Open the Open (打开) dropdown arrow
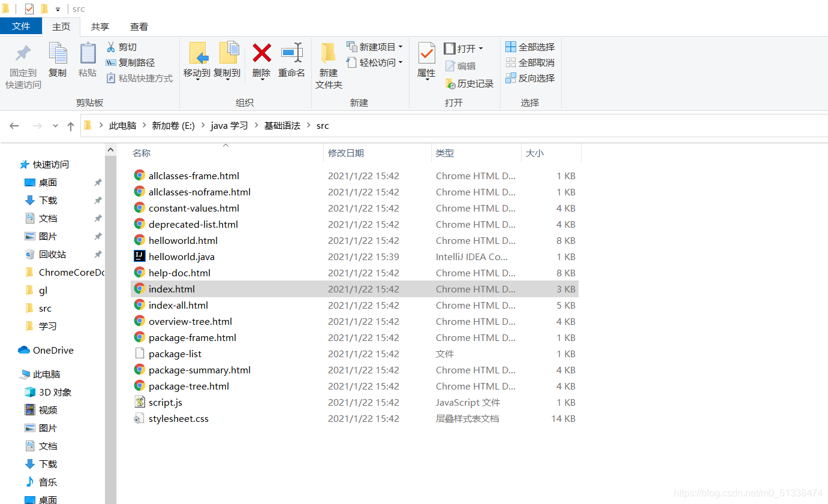 click(481, 49)
